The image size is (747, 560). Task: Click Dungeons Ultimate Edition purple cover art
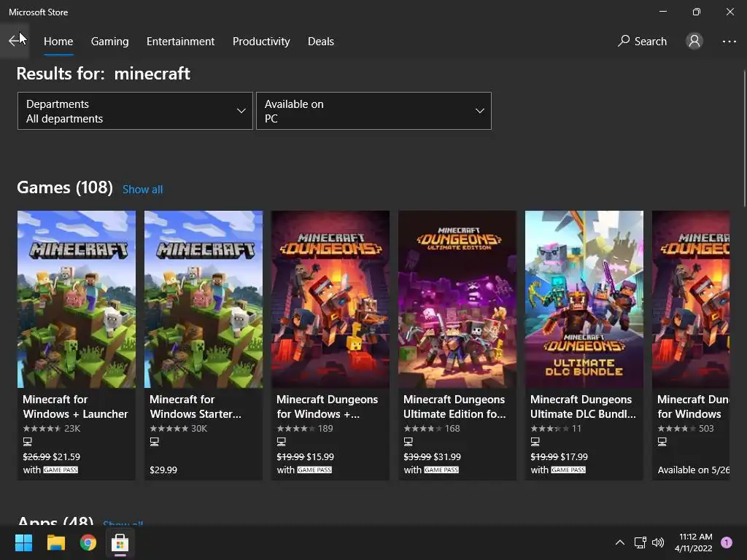(x=457, y=299)
